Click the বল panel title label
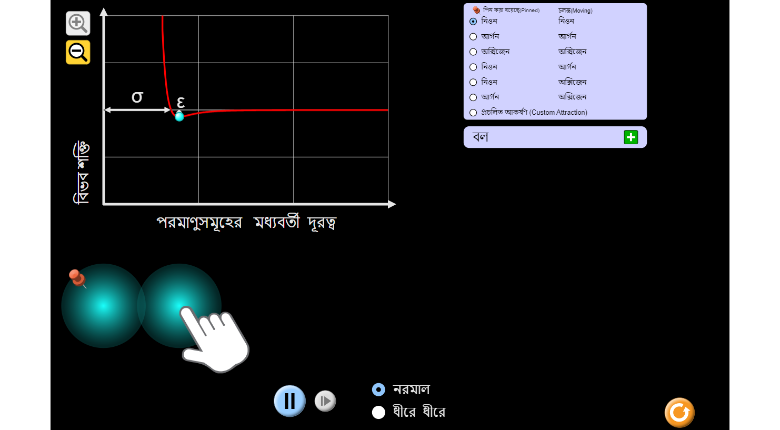Screen dimensions: 780x430 click(481, 137)
